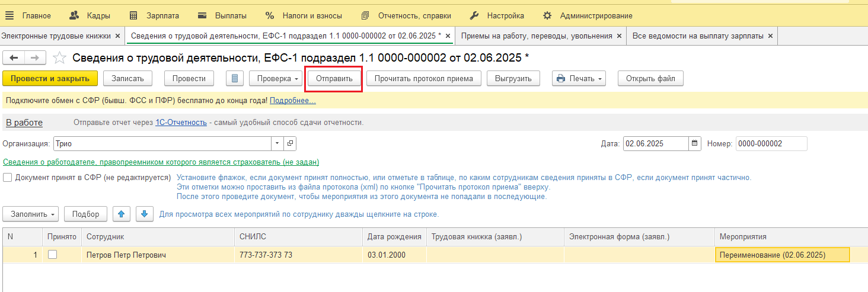This screenshot has height=292, width=868.
Task: Click the Подбор button
Action: 85,214
